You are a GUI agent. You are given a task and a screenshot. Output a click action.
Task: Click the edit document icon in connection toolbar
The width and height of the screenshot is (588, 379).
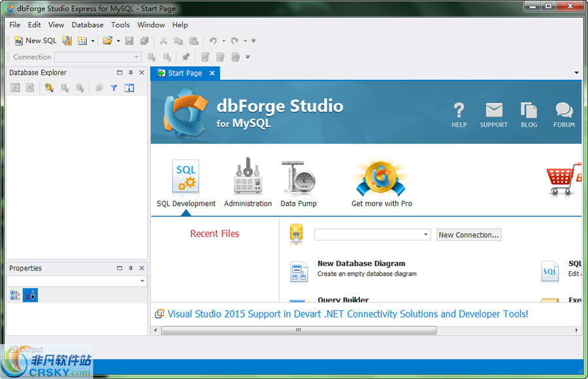click(x=205, y=57)
